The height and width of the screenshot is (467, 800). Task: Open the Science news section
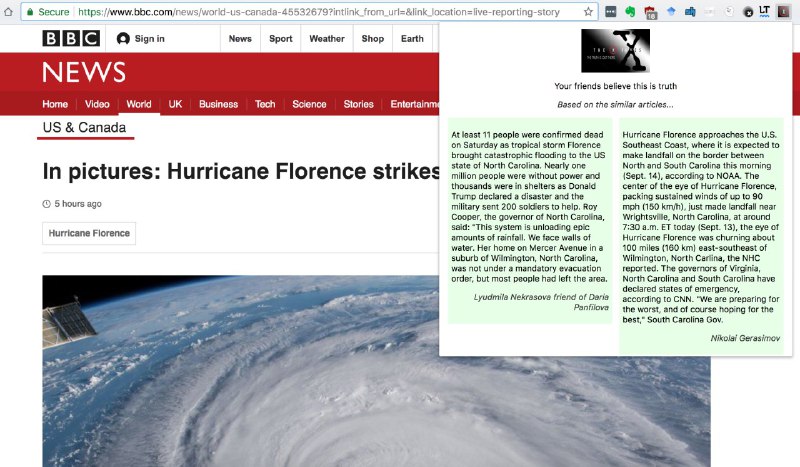tap(309, 104)
